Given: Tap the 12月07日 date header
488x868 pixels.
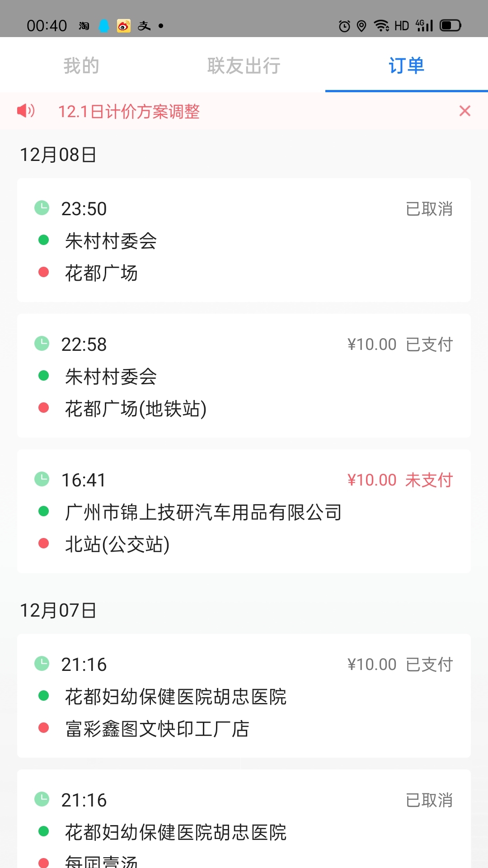Looking at the screenshot, I should [58, 610].
